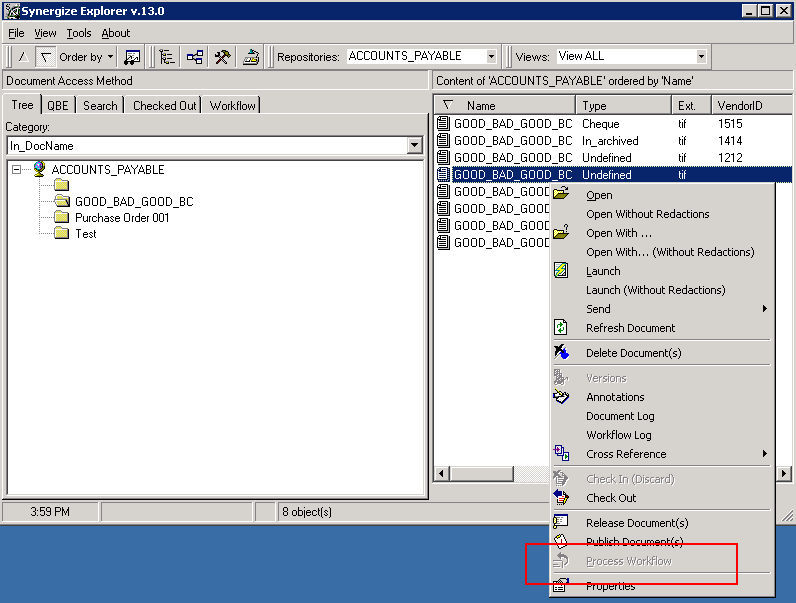The width and height of the screenshot is (796, 603).
Task: Click the 8 object(s) status bar text
Action: click(307, 512)
